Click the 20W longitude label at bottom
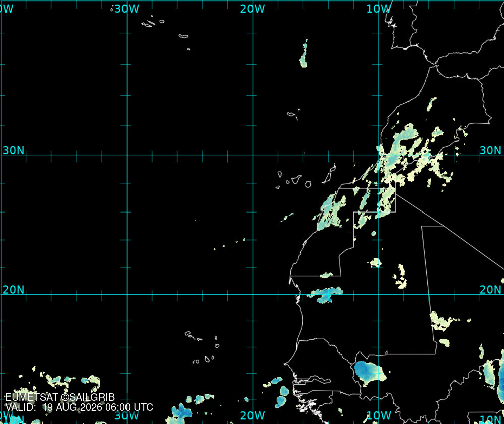This screenshot has height=424, width=504. click(253, 415)
